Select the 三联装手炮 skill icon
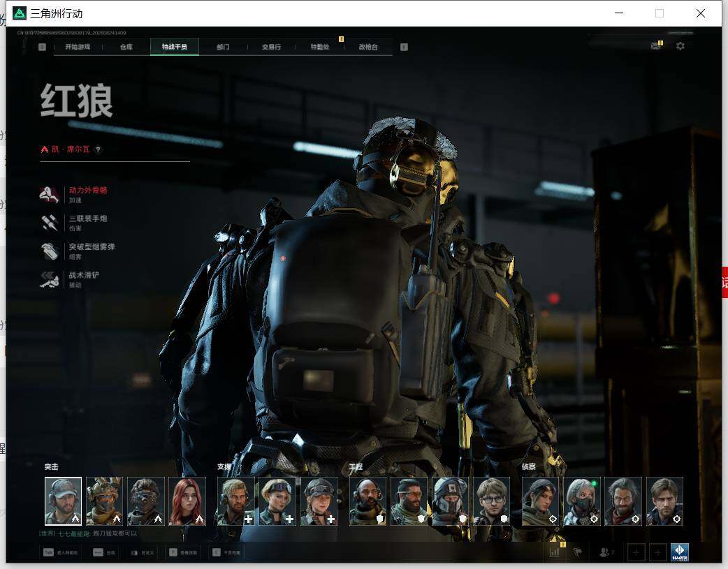 [x=49, y=223]
